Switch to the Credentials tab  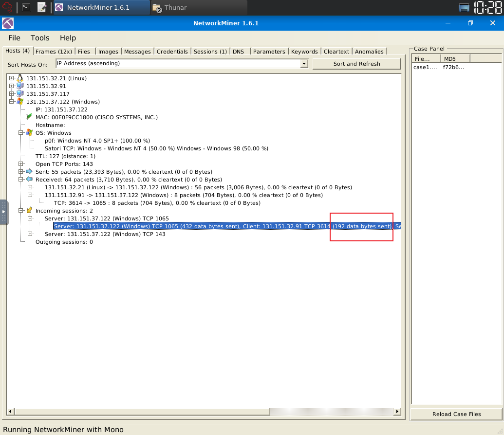click(172, 52)
